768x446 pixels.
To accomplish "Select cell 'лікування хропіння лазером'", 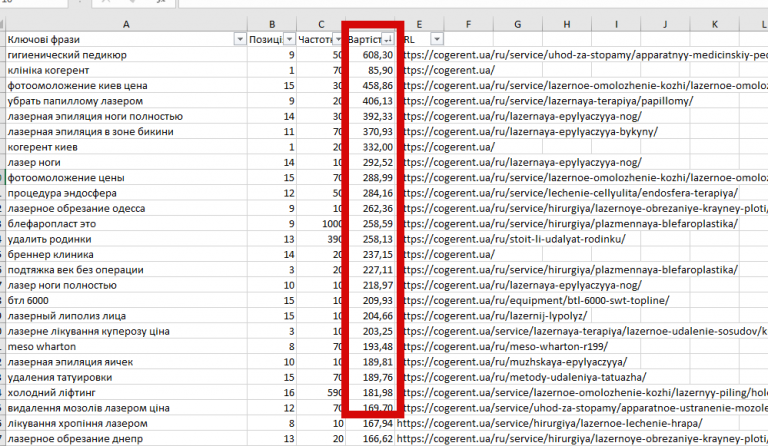I will 126,423.
